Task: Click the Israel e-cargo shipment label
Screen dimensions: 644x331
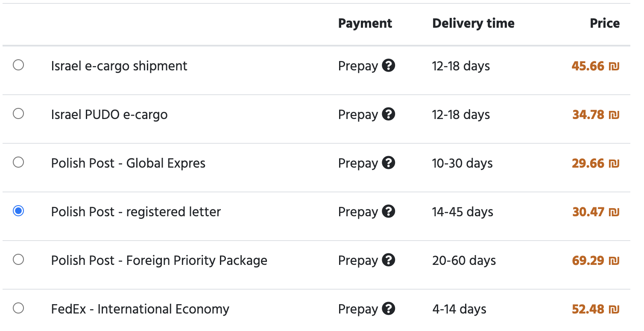Action: 119,66
